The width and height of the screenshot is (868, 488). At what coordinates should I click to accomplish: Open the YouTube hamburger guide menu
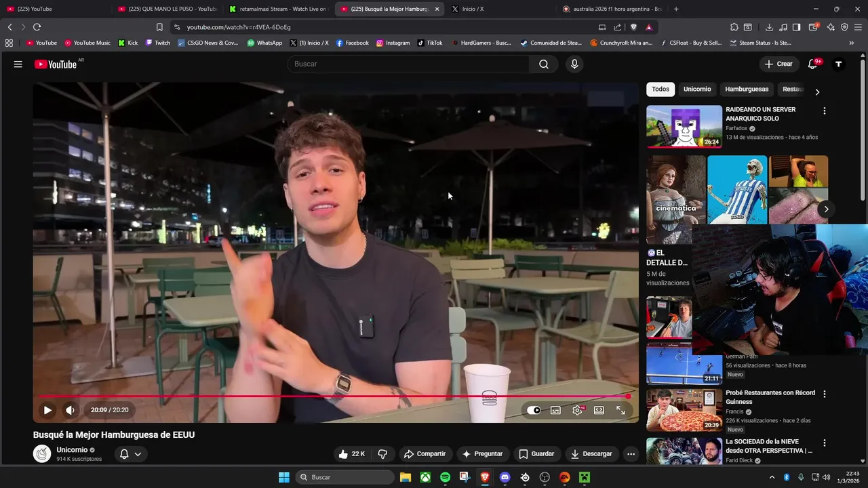coord(18,64)
